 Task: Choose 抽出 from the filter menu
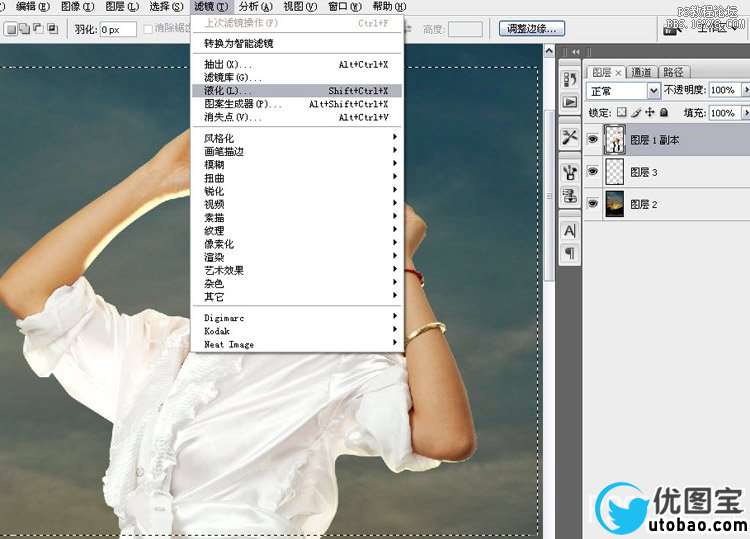click(297, 64)
